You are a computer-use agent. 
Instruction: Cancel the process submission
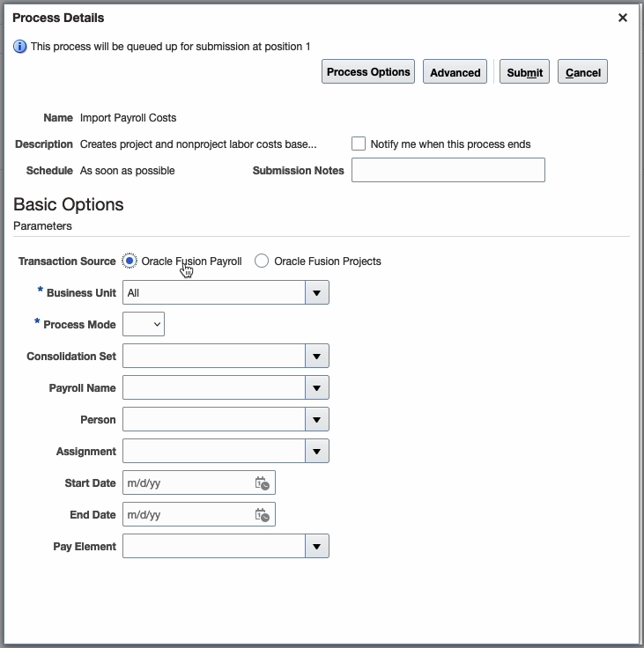(583, 72)
